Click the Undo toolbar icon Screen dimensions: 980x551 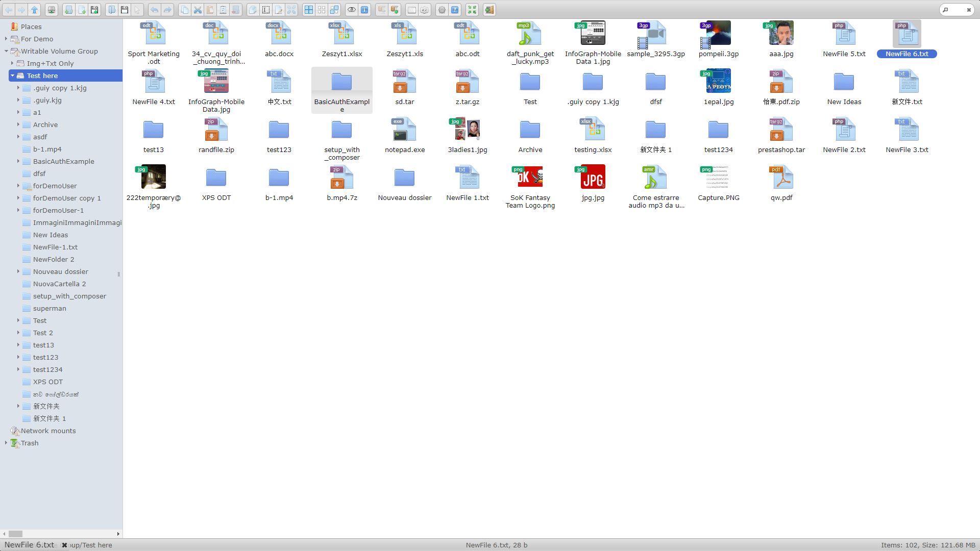155,10
